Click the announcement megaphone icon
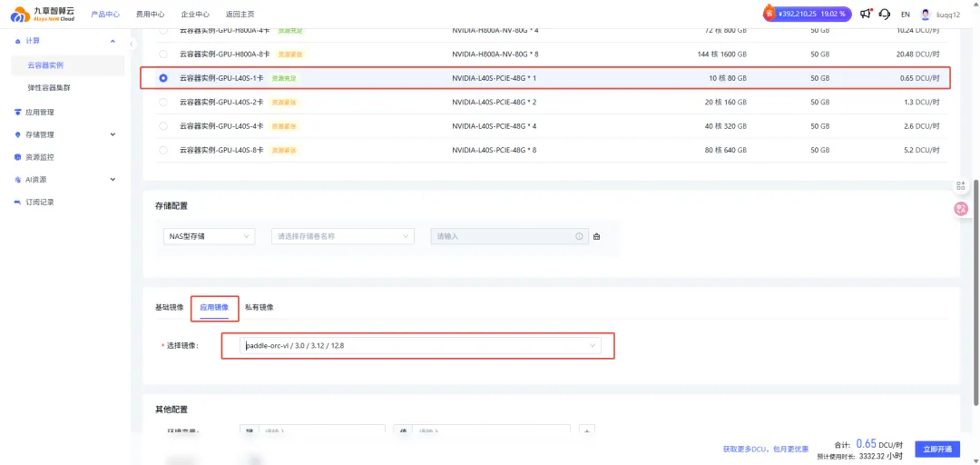The image size is (980, 465). click(x=865, y=14)
